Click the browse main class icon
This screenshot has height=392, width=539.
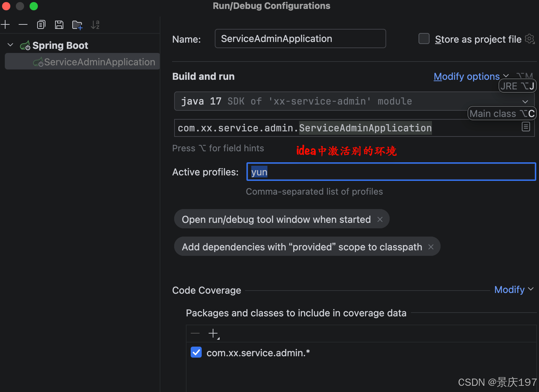[x=526, y=127]
